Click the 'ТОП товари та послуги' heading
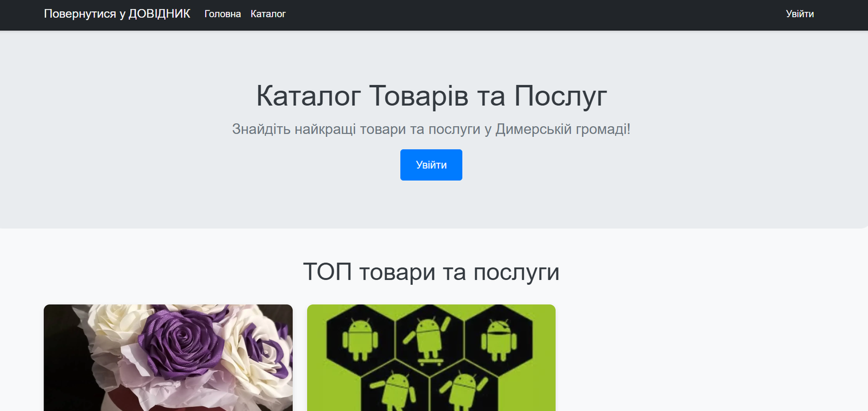The width and height of the screenshot is (868, 411). tap(431, 272)
